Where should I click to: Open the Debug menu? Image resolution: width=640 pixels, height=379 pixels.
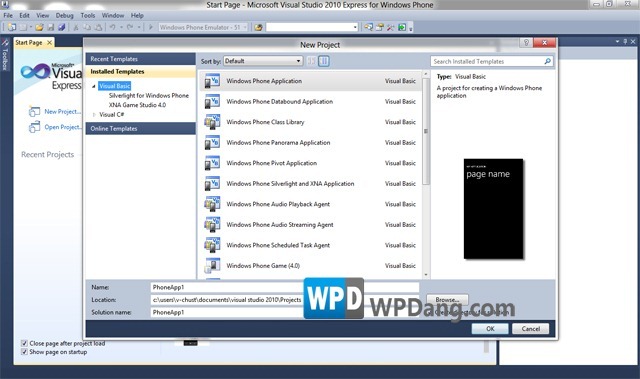(x=64, y=16)
